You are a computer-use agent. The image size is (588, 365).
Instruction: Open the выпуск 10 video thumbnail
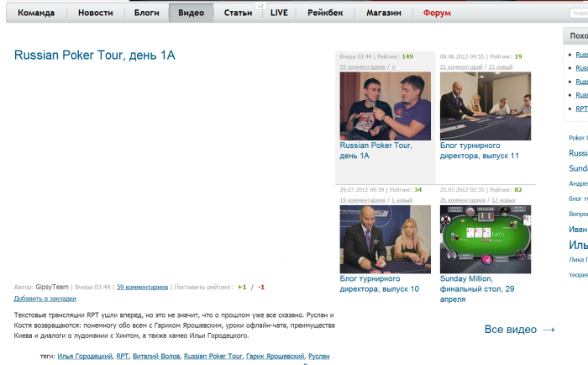pos(385,239)
